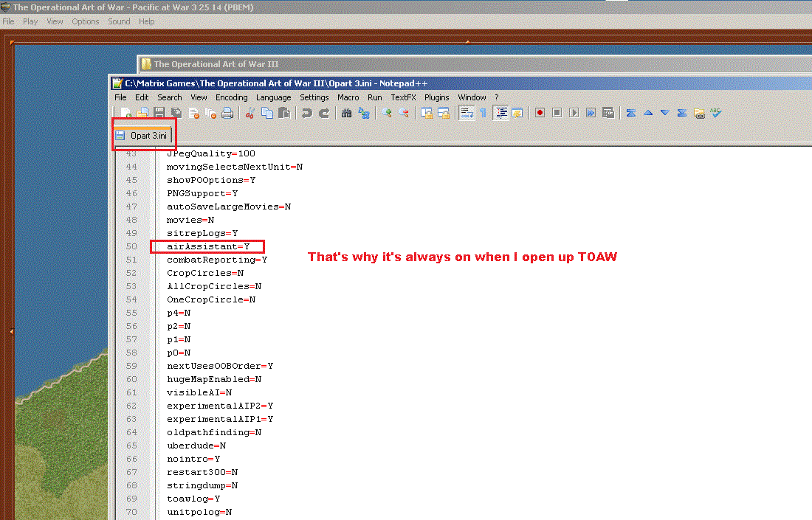Zoom out magnifier icon
Viewport: 812px width, 520px height.
tap(403, 113)
